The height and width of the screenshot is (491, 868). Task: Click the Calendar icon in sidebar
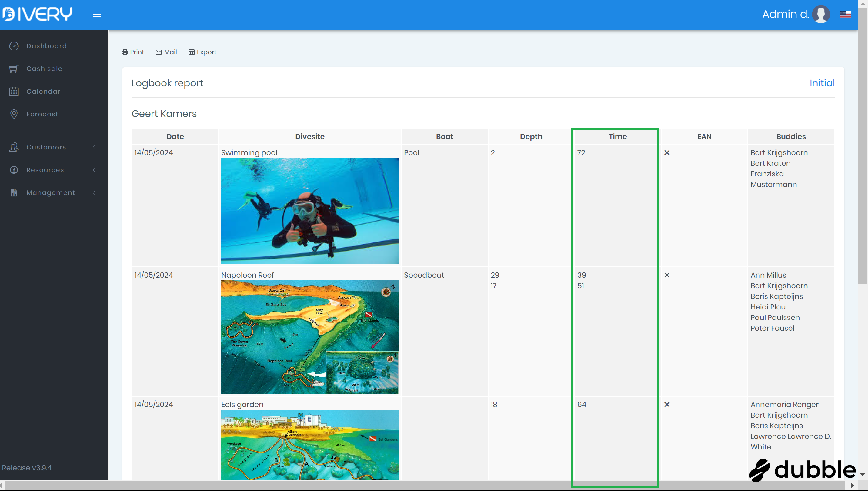[14, 92]
